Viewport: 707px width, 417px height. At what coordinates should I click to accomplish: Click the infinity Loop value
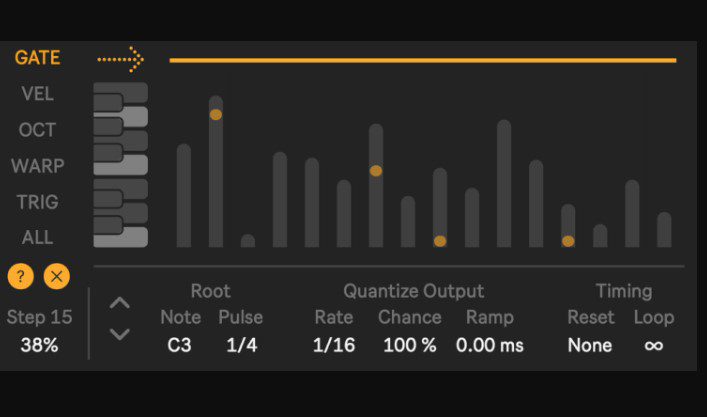653,345
